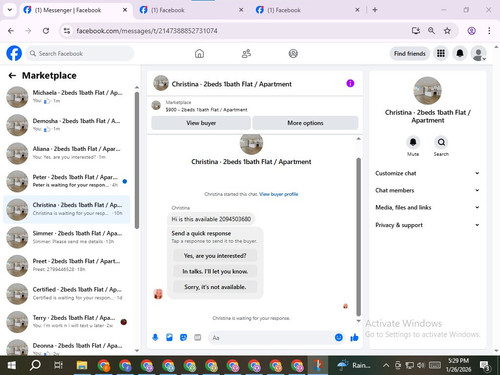Viewport: 500px width, 375px height.
Task: Open the account profile avatar menu
Action: pyautogui.click(x=479, y=53)
